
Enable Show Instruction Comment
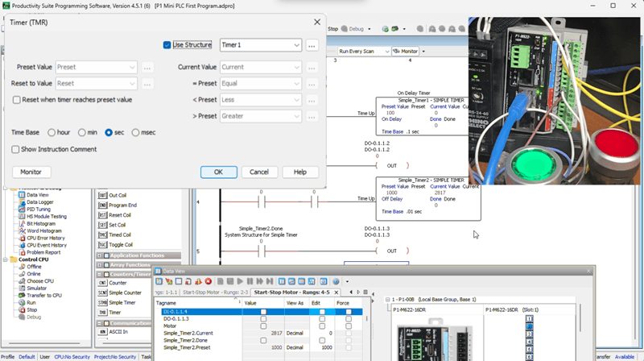point(15,149)
